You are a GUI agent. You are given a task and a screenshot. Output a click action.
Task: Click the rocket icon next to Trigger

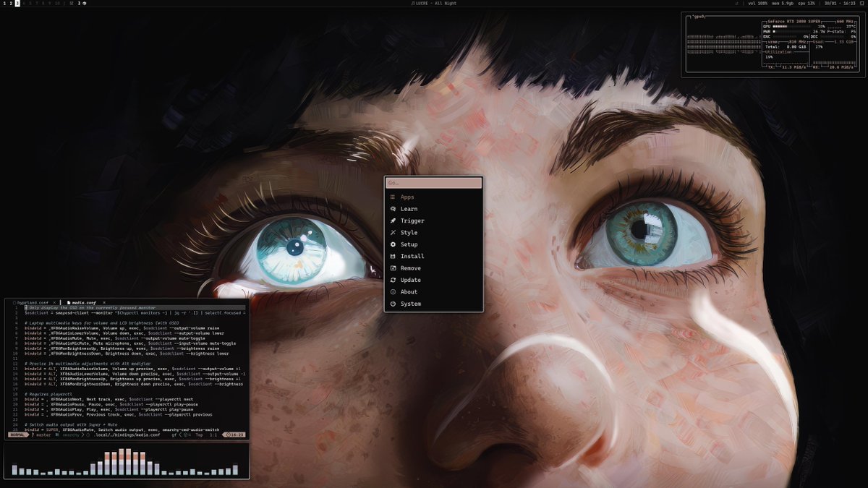[x=393, y=221]
